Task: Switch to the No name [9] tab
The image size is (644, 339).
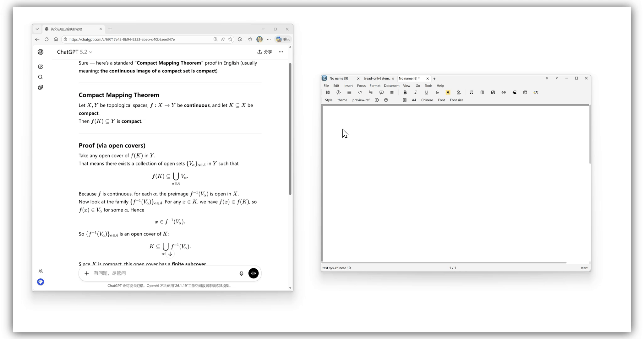Action: [339, 78]
